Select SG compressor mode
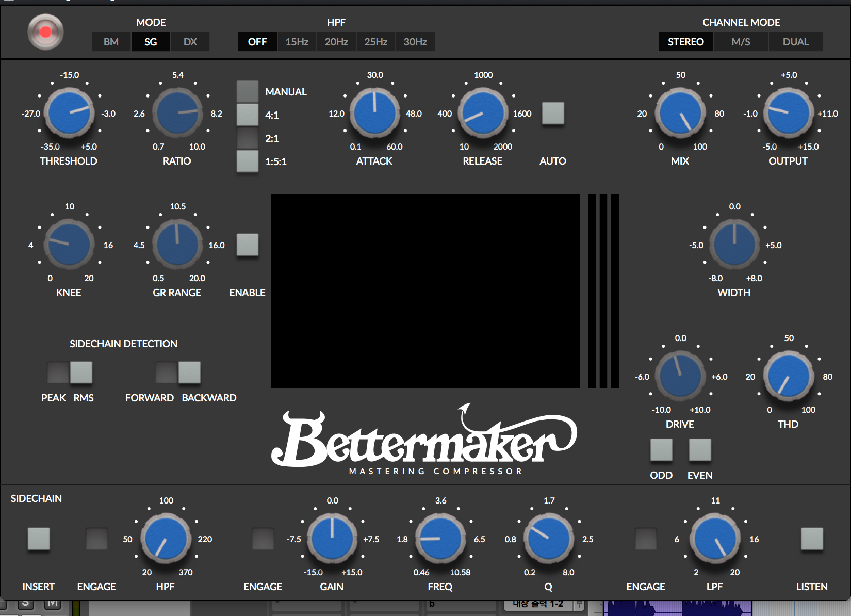Screen dimensions: 851x616 coord(151,42)
